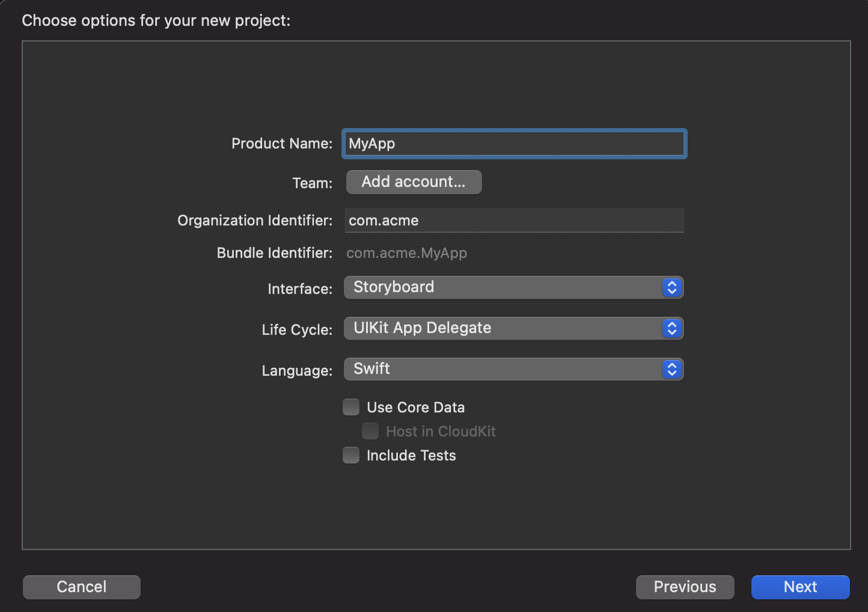Enable the Use Core Data checkbox
868x612 pixels.
click(351, 407)
